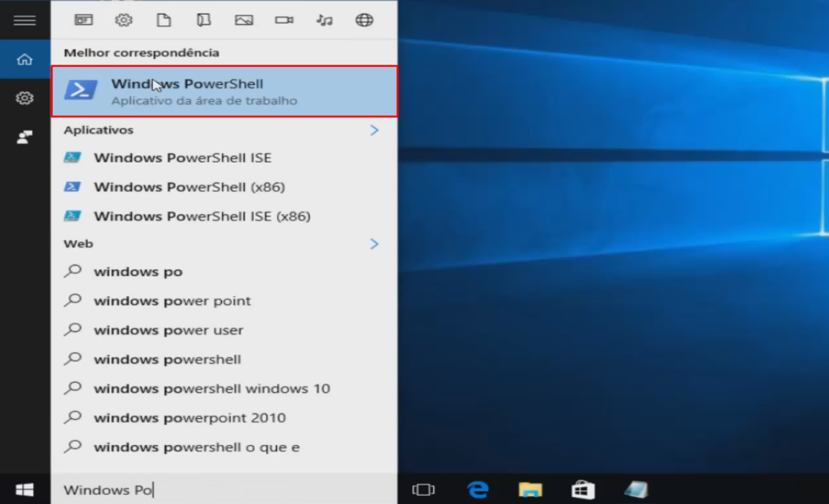The height and width of the screenshot is (504, 829).
Task: Select the Home icon in sidebar
Action: pyautogui.click(x=24, y=59)
